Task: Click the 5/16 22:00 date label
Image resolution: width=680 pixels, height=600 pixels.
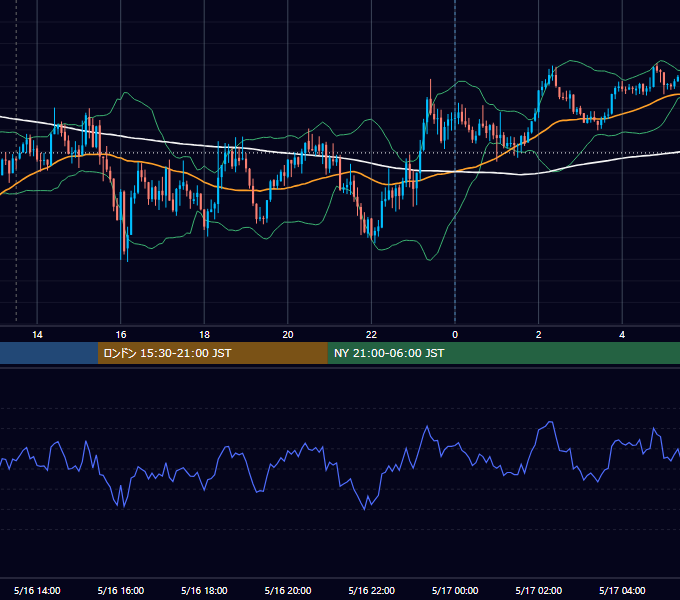Action: coord(371,590)
